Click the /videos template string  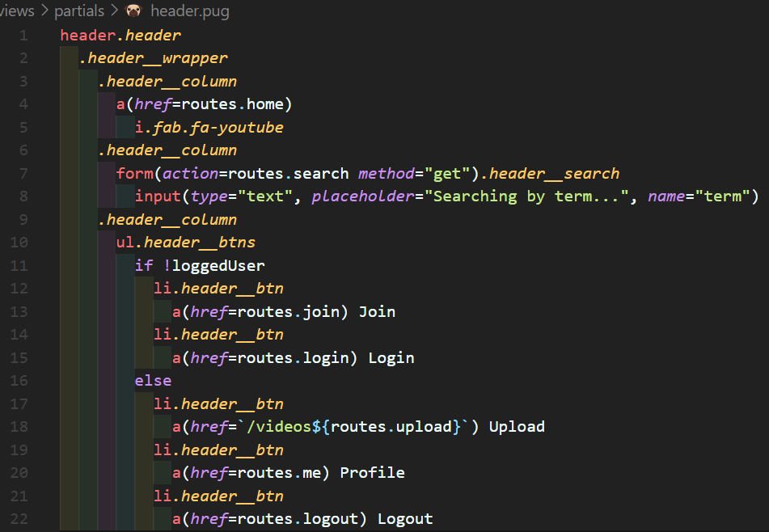click(x=353, y=427)
